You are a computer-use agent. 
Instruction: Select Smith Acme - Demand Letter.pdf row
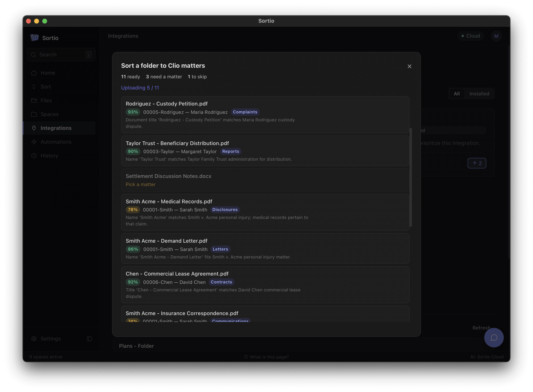tap(265, 249)
